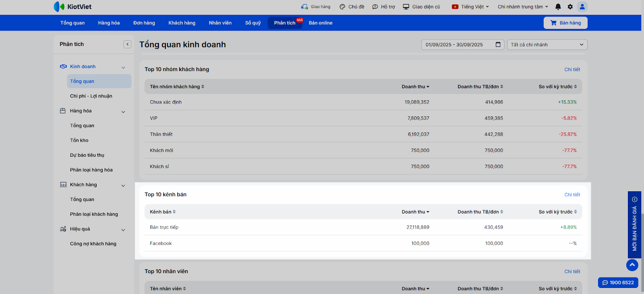Sort Tên nhân viên column

[168, 289]
